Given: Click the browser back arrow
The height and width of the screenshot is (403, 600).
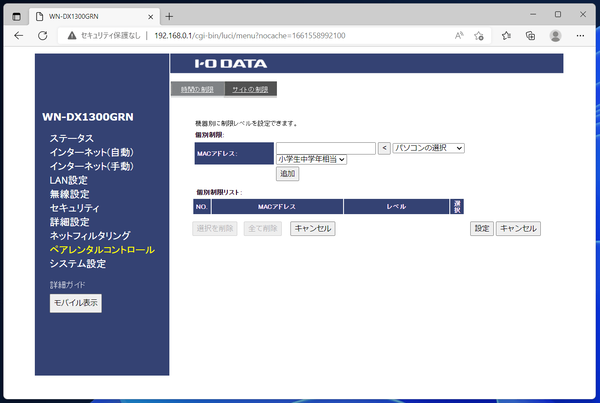Looking at the screenshot, I should pyautogui.click(x=18, y=35).
